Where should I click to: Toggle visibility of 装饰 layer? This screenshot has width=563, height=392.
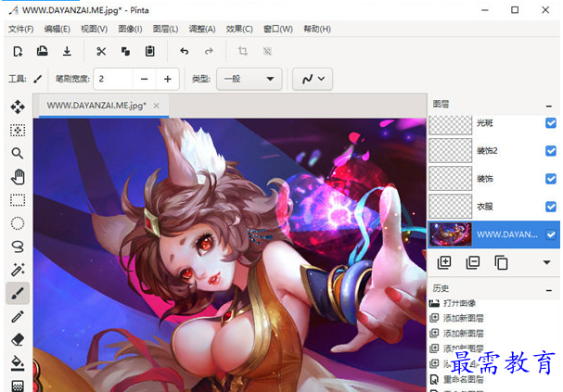click(x=551, y=179)
